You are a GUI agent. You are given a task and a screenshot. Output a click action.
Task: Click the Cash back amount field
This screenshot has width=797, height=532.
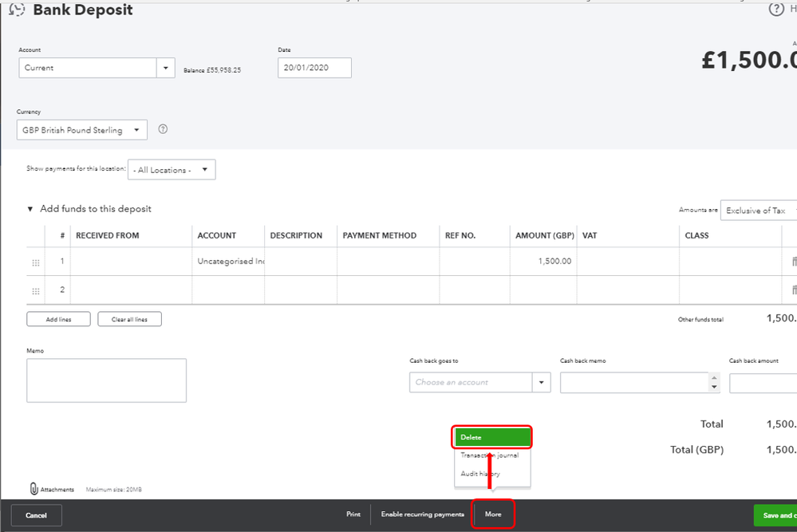click(x=763, y=383)
